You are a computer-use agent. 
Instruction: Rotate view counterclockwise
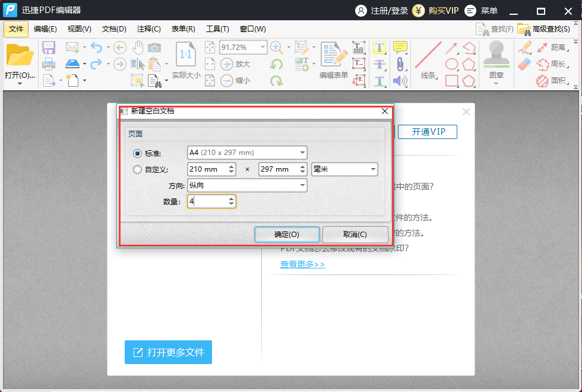[276, 64]
